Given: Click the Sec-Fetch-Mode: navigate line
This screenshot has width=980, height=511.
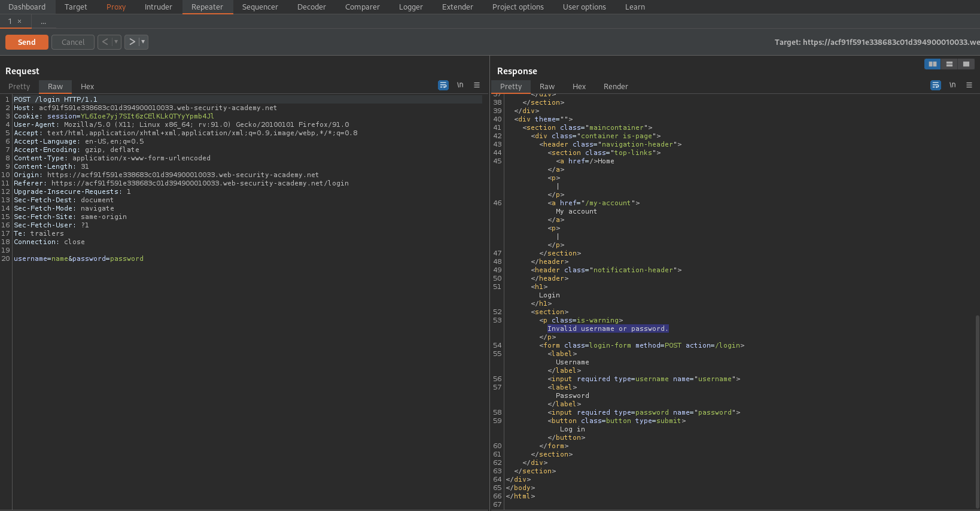Looking at the screenshot, I should (63, 208).
